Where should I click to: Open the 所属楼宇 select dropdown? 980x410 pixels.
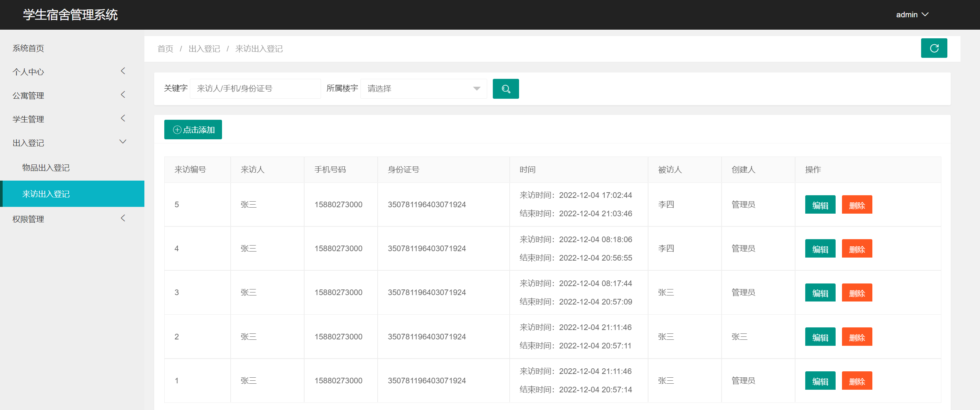[423, 89]
